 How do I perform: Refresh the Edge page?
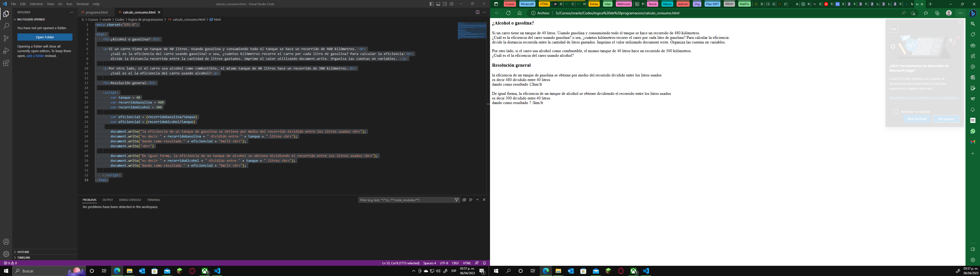[508, 13]
